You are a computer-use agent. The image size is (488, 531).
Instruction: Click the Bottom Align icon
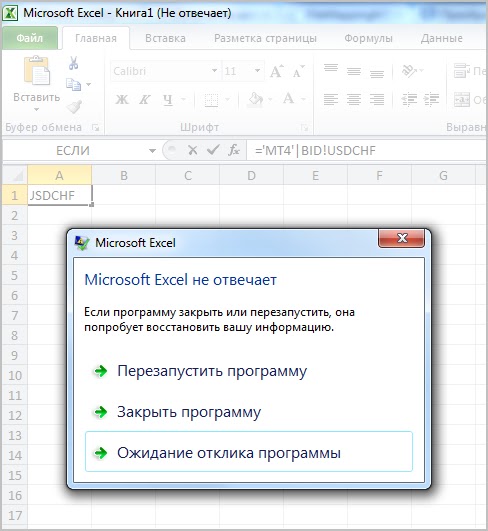click(377, 74)
